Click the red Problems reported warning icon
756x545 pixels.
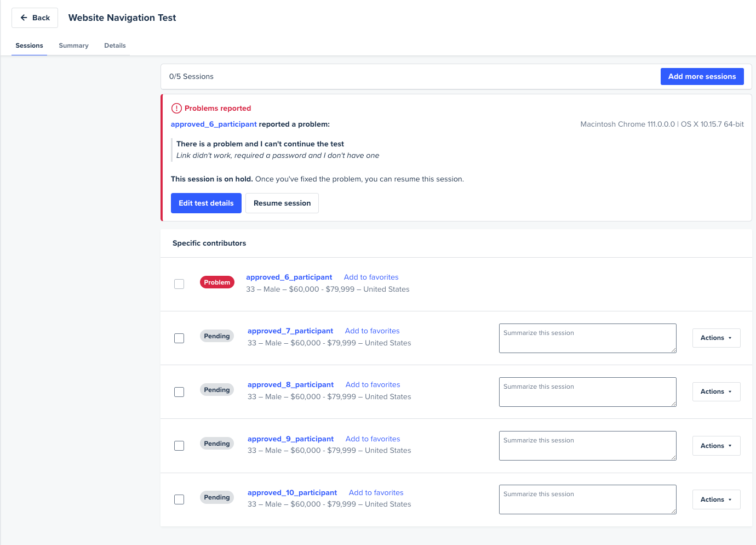(x=176, y=109)
